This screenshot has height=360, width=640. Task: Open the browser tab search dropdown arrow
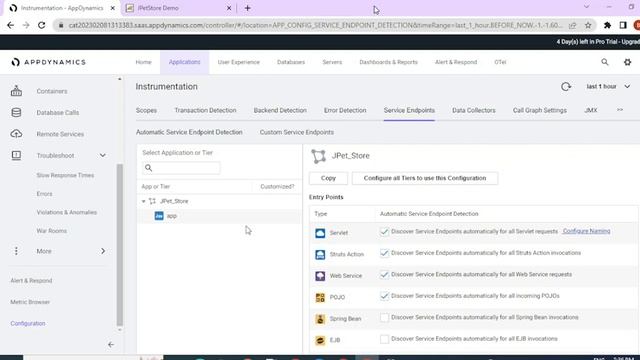[587, 7]
